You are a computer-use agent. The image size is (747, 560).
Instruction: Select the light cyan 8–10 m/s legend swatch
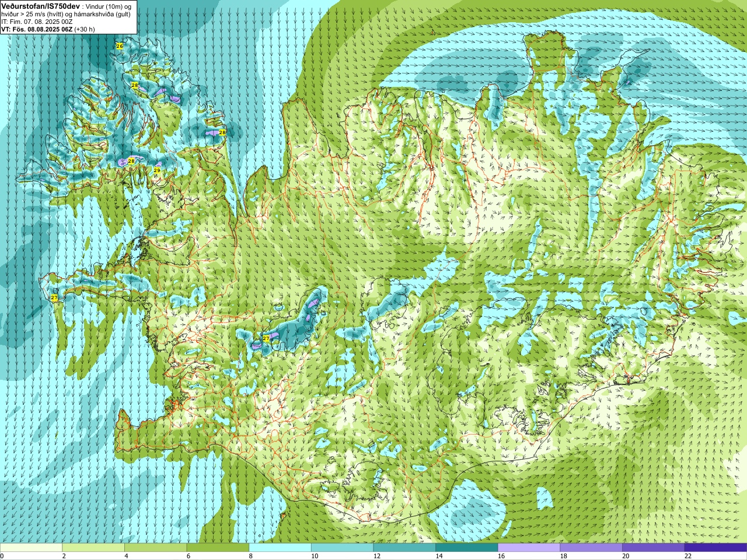pos(280,548)
